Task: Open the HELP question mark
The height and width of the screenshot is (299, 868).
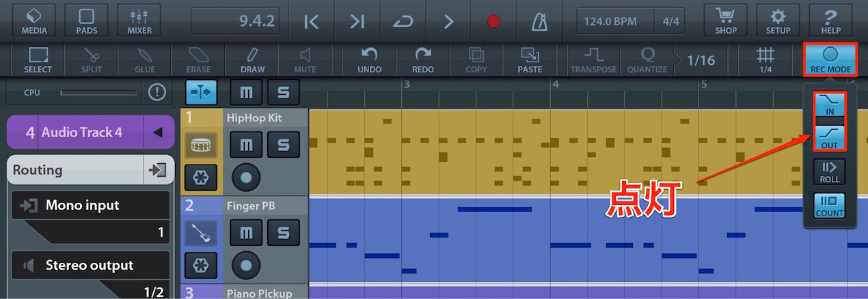Action: [x=830, y=20]
